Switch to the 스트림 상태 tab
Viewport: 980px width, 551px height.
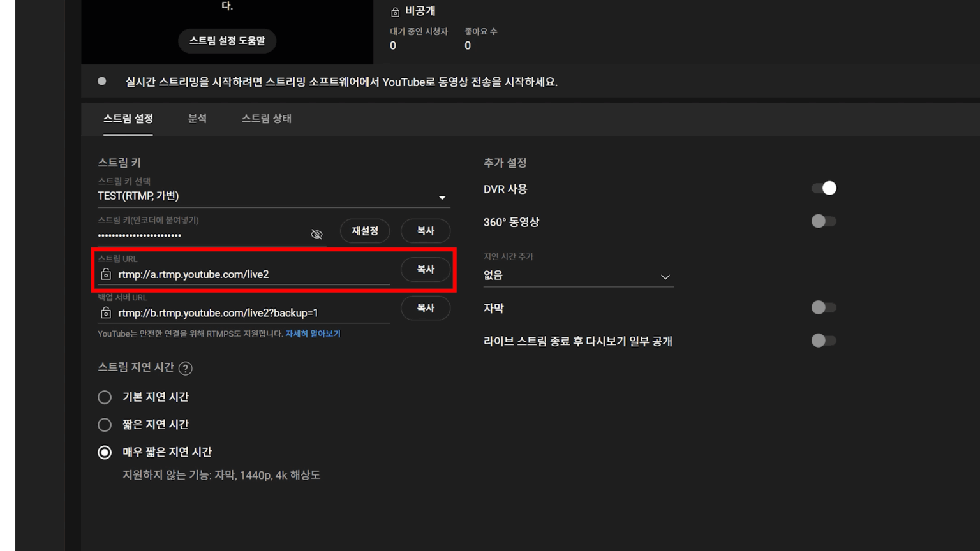[266, 118]
